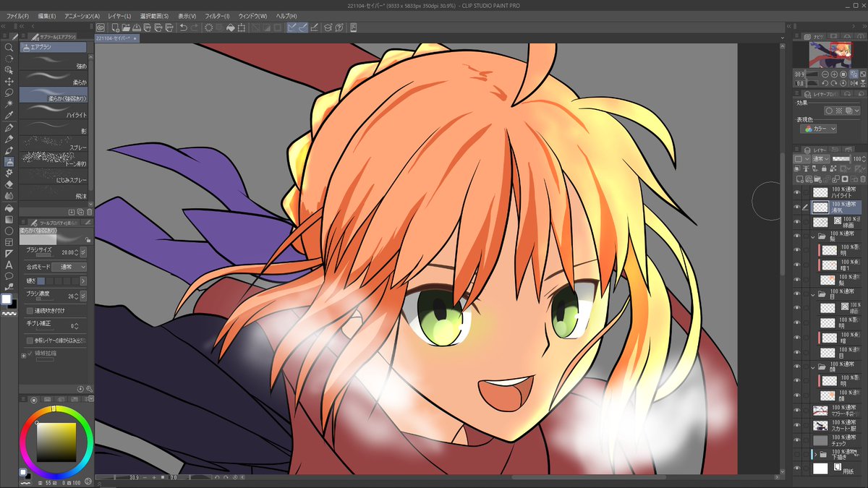Hide the スカート・服 layer
The image size is (868, 488).
[x=797, y=424]
